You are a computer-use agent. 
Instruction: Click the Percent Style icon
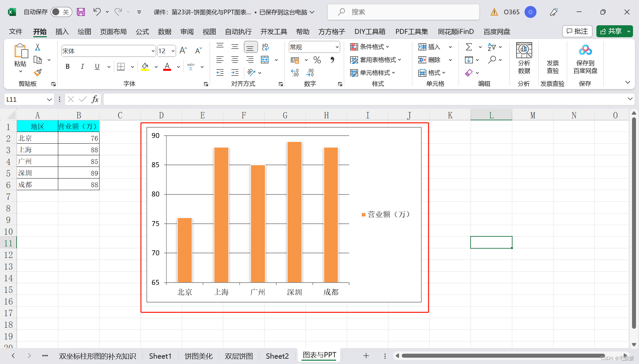(317, 60)
